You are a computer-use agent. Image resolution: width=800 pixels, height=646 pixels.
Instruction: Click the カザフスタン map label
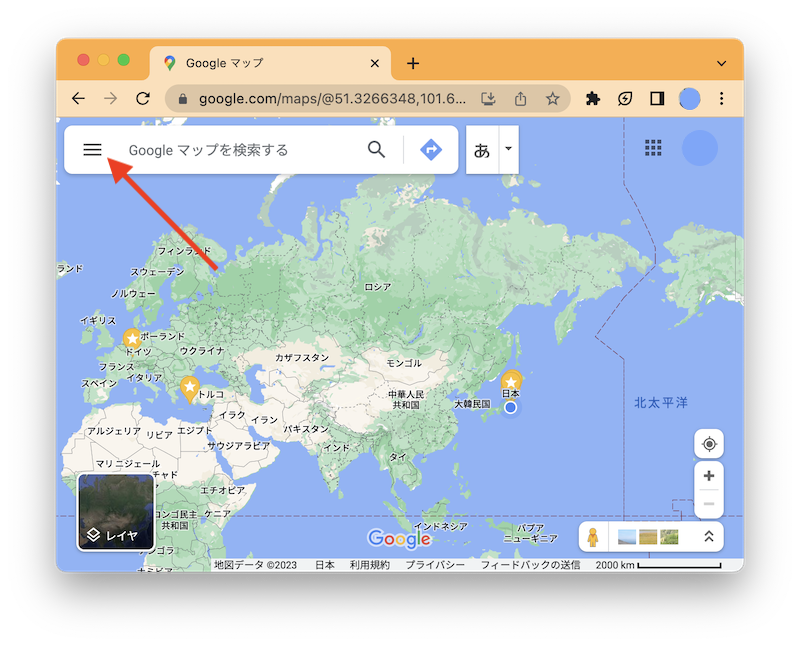tap(302, 358)
